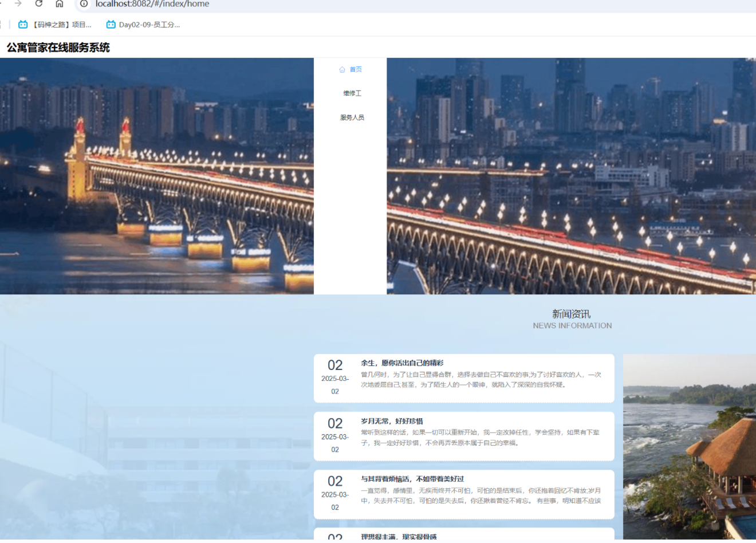This screenshot has height=543, width=756.
Task: Open the Day02-09-员工分 bookmark
Action: click(x=149, y=25)
